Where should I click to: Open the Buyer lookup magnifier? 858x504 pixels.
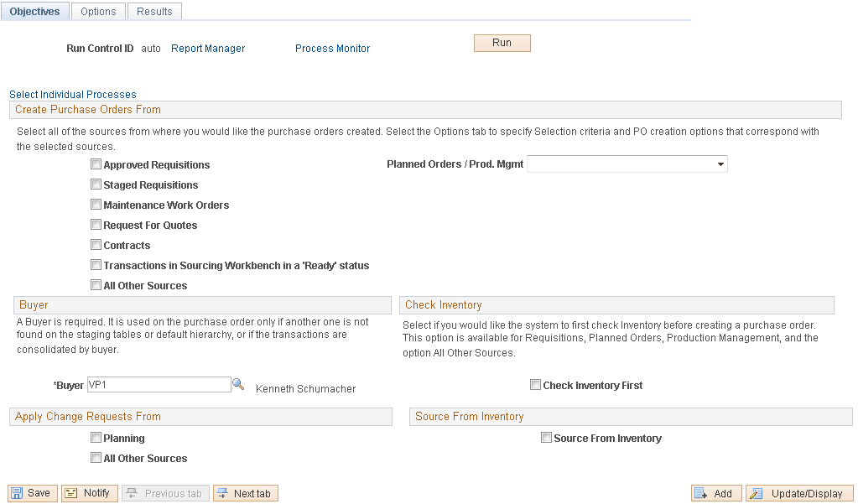point(238,384)
